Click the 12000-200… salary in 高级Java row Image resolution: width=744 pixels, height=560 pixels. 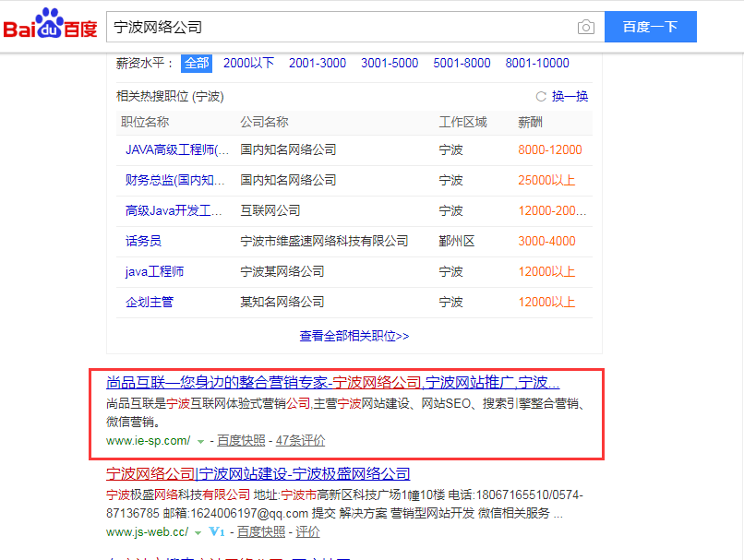pos(552,210)
